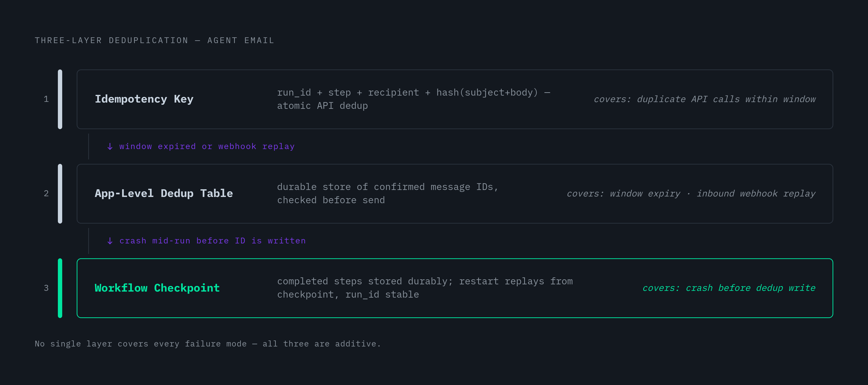Open the App-Level Dedup Table heading
This screenshot has height=385, width=868.
[164, 194]
